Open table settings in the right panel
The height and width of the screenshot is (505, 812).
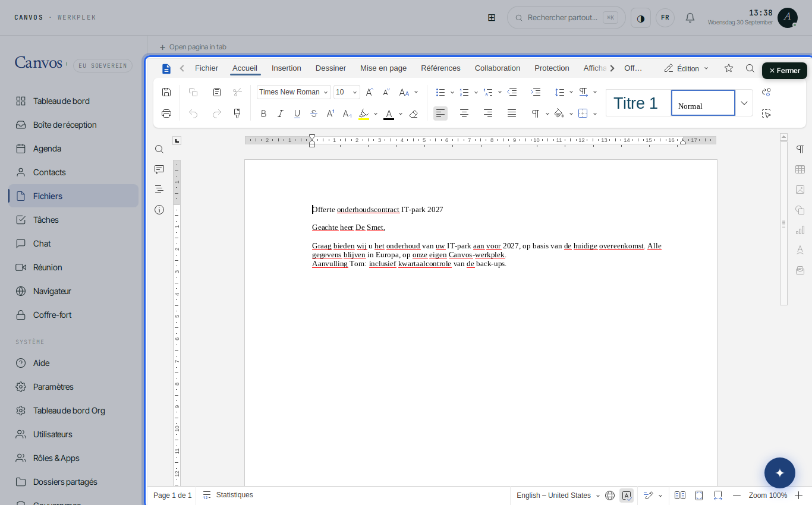click(x=800, y=169)
